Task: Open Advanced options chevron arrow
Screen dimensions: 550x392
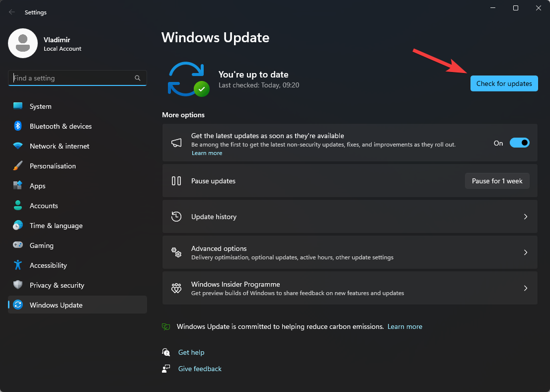Action: (x=526, y=252)
